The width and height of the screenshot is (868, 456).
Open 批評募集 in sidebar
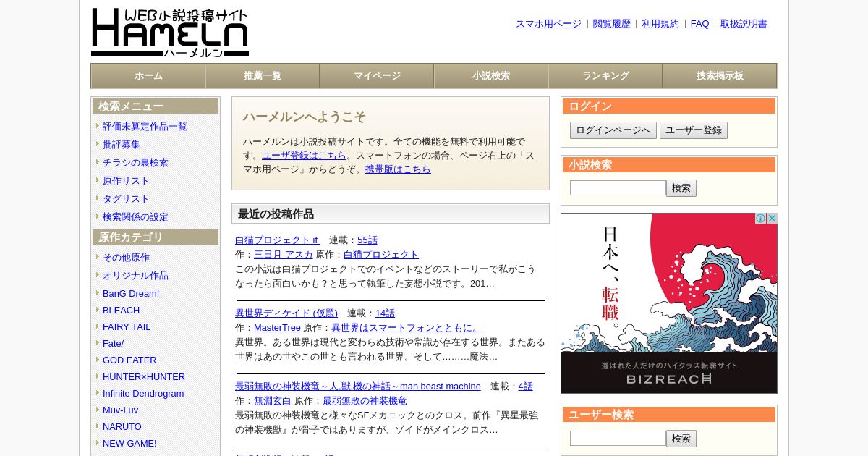click(x=122, y=145)
